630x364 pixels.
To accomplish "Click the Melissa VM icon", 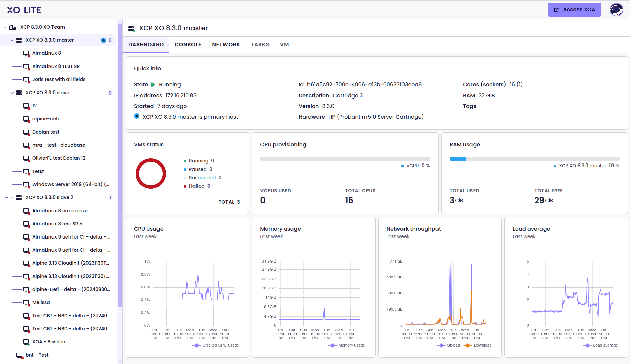I will tap(26, 302).
